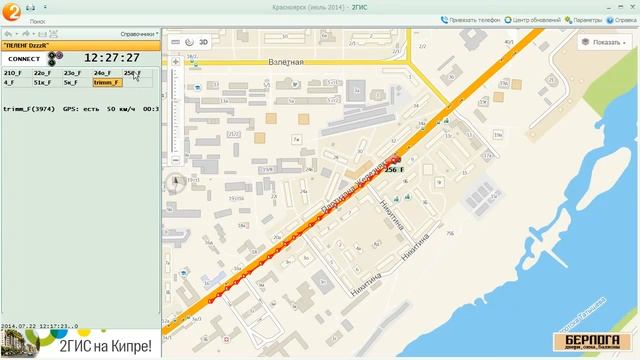Click the vertical map zoom slider
This screenshot has height=360, width=640.
coord(176,111)
